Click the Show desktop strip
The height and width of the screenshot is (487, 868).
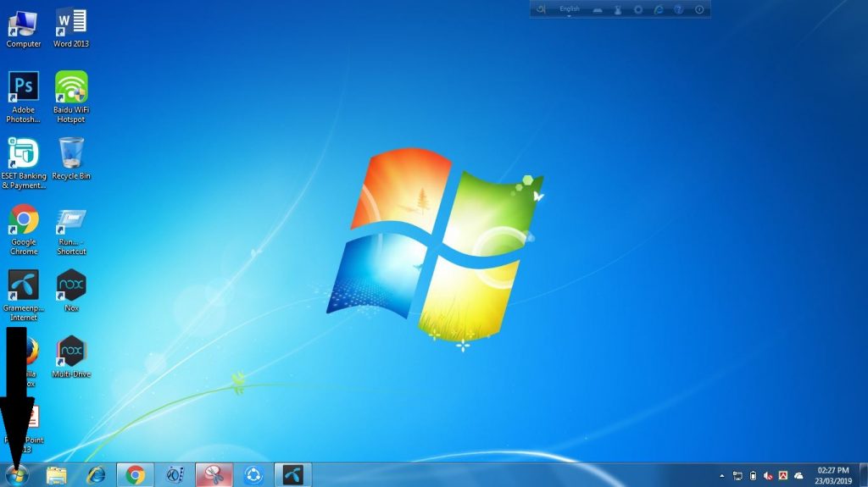click(864, 475)
